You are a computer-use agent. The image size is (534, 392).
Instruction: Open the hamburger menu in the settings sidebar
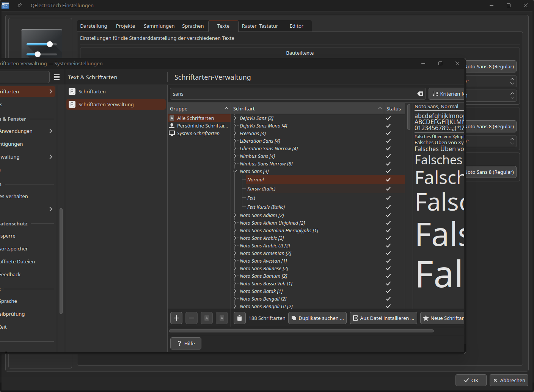point(57,77)
